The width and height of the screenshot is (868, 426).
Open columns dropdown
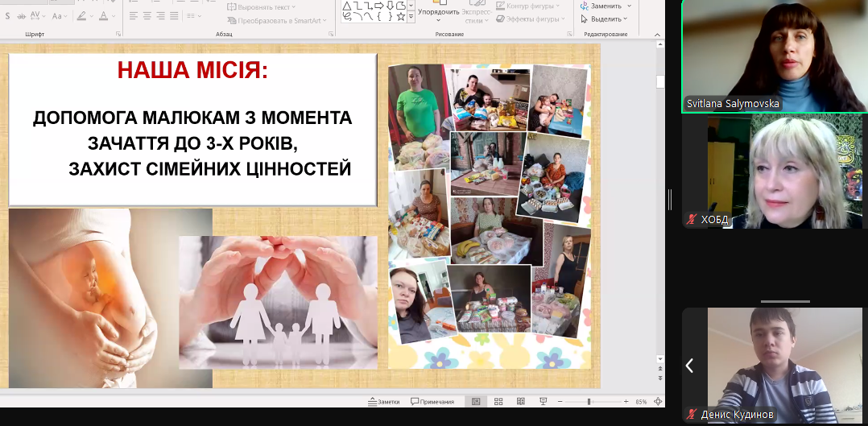(x=194, y=15)
